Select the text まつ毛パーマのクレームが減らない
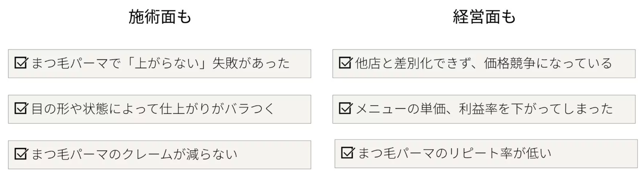644x174 pixels. click(134, 154)
